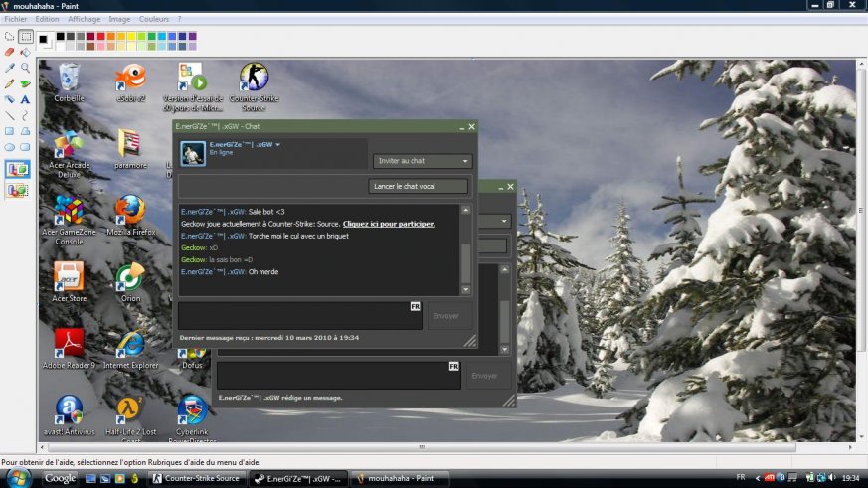Screen dimensions: 868x488
Task: Click the Windows Start orb
Action: coord(19,477)
